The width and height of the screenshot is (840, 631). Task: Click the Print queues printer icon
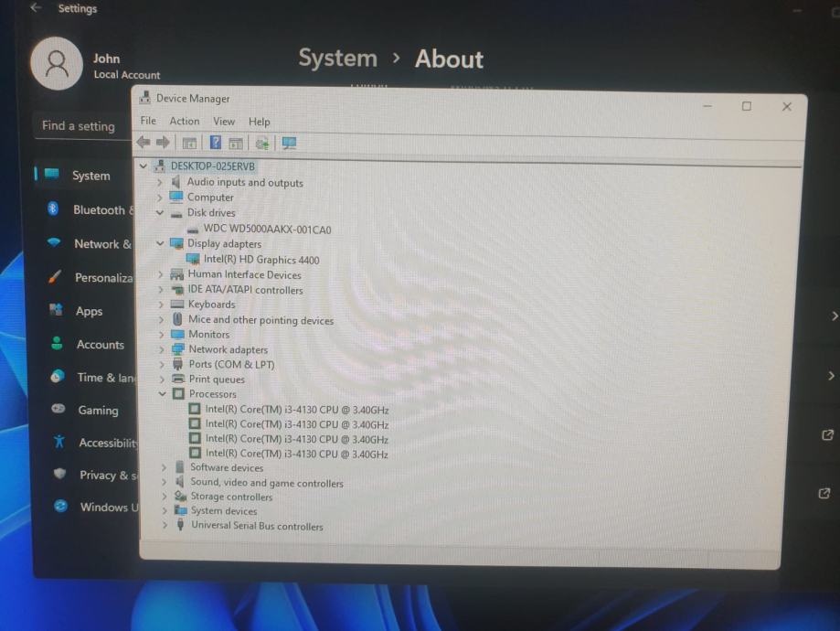pyautogui.click(x=178, y=379)
